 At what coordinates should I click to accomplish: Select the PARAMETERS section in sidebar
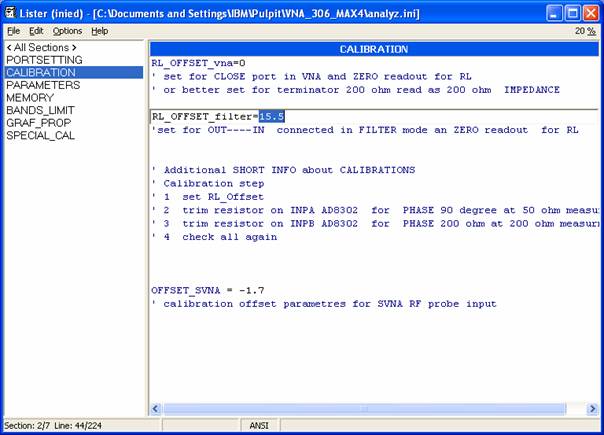[43, 85]
